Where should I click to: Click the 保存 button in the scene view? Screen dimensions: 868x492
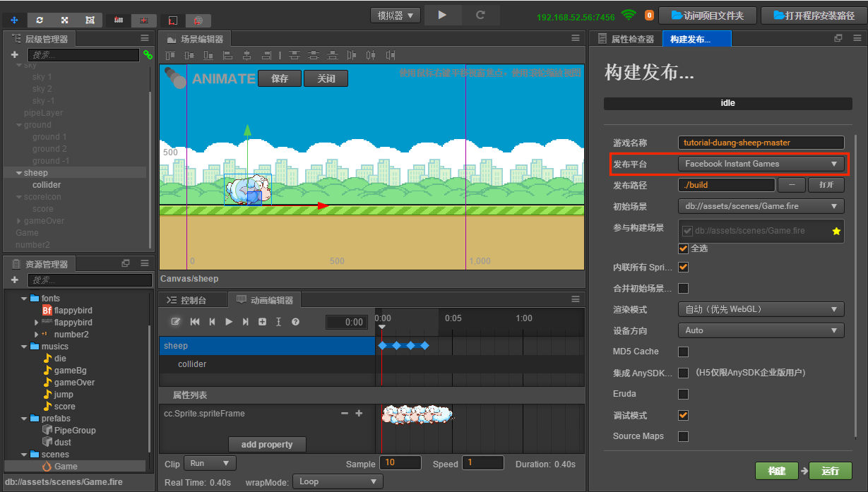coord(280,78)
